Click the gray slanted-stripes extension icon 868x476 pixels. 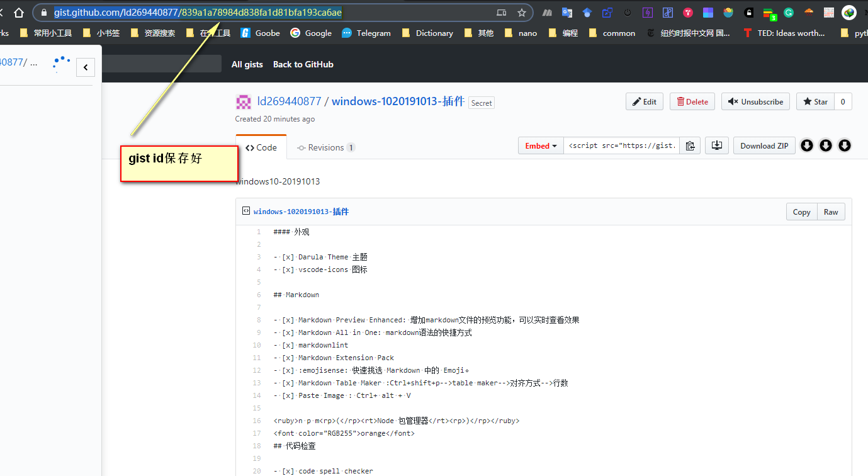point(548,13)
